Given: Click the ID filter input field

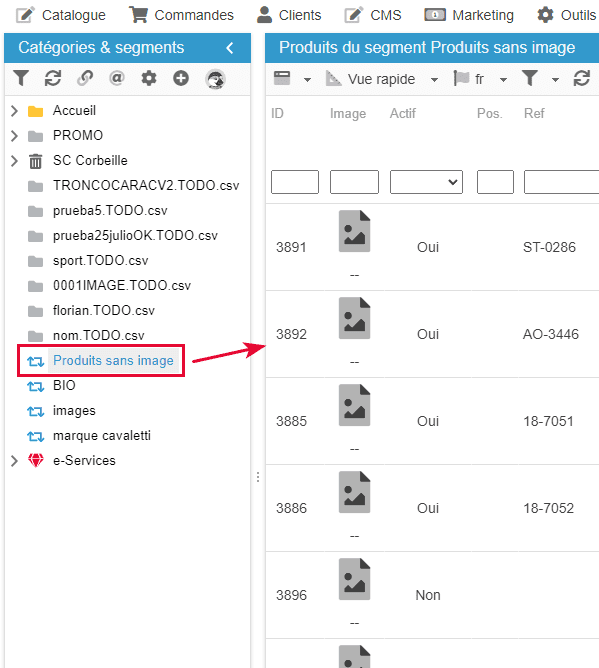Looking at the screenshot, I should coord(295,182).
